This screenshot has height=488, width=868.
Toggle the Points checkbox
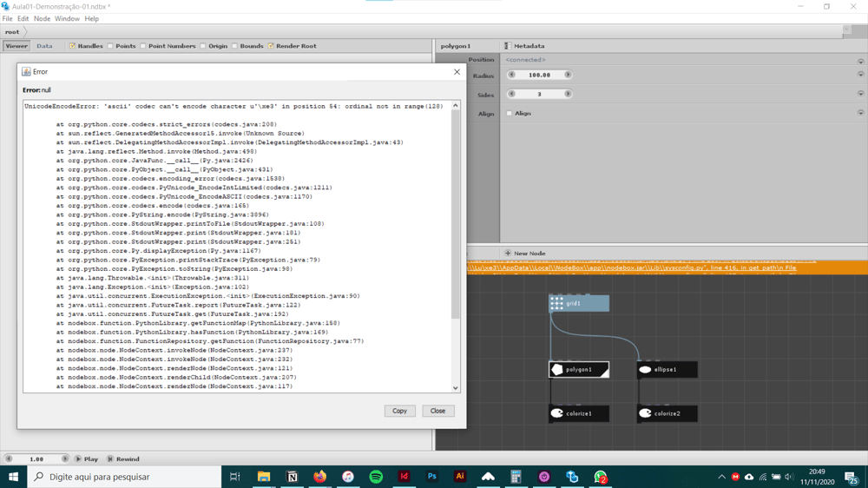pyautogui.click(x=110, y=46)
